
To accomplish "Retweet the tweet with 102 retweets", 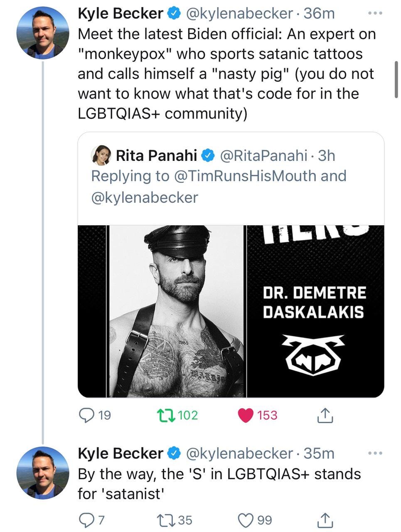I will (x=165, y=415).
